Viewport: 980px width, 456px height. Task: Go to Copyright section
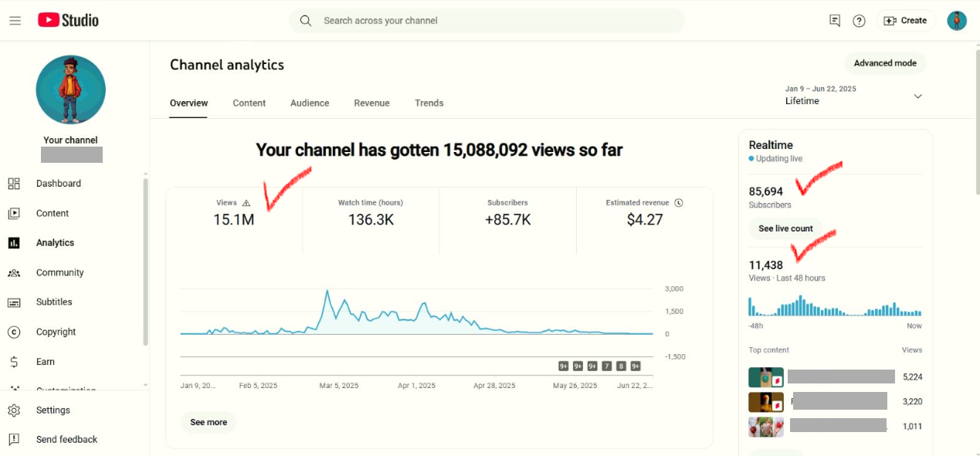pyautogui.click(x=56, y=332)
